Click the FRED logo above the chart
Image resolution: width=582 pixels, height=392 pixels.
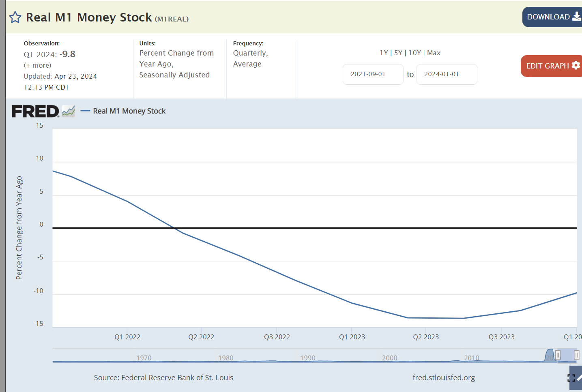pos(35,111)
